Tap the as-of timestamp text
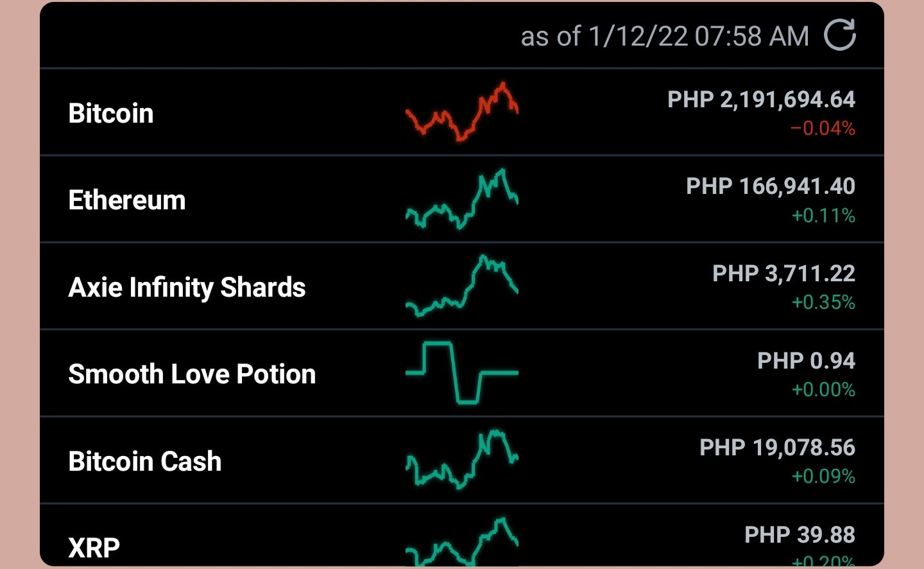This screenshot has height=569, width=924. click(x=665, y=37)
